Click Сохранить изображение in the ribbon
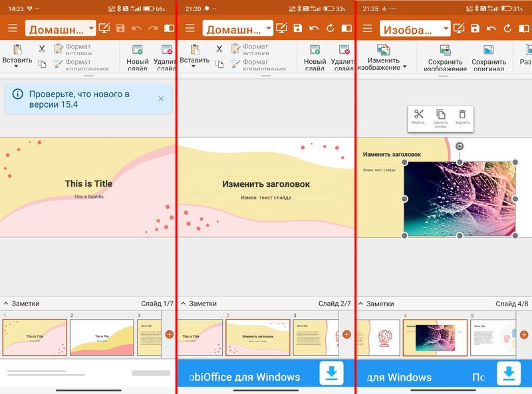The image size is (532, 394). [445, 57]
